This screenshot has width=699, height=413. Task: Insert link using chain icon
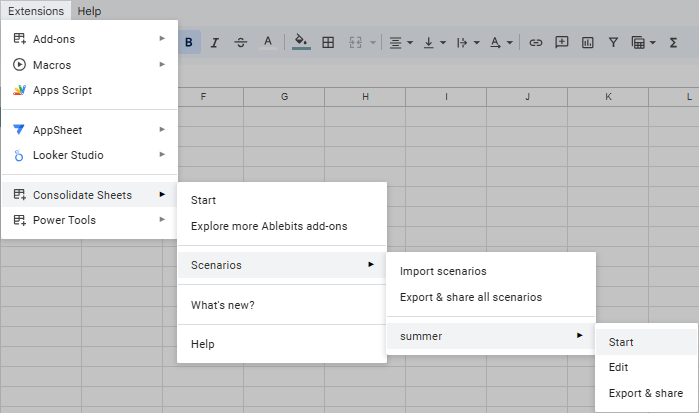click(x=535, y=42)
